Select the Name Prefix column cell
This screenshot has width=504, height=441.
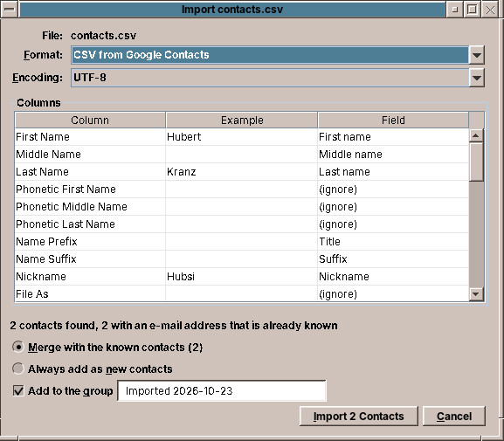[90, 241]
